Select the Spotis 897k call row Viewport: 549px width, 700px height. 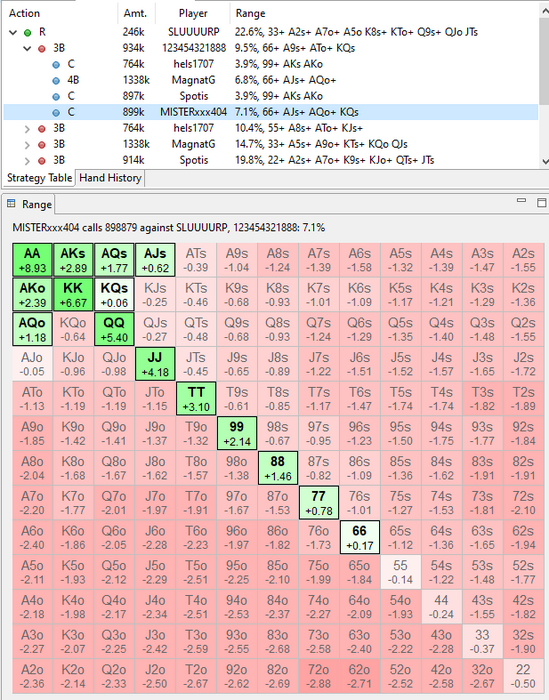(x=271, y=96)
